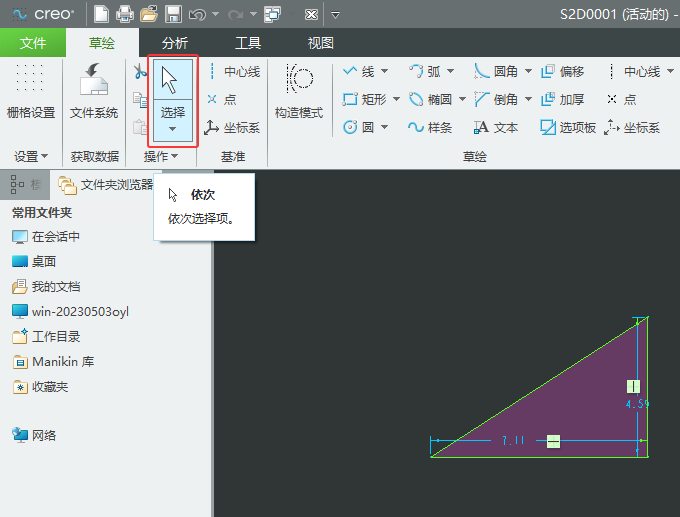Viewport: 680px width, 517px height.
Task: Select the 倒角 chamfer tool
Action: [497, 100]
